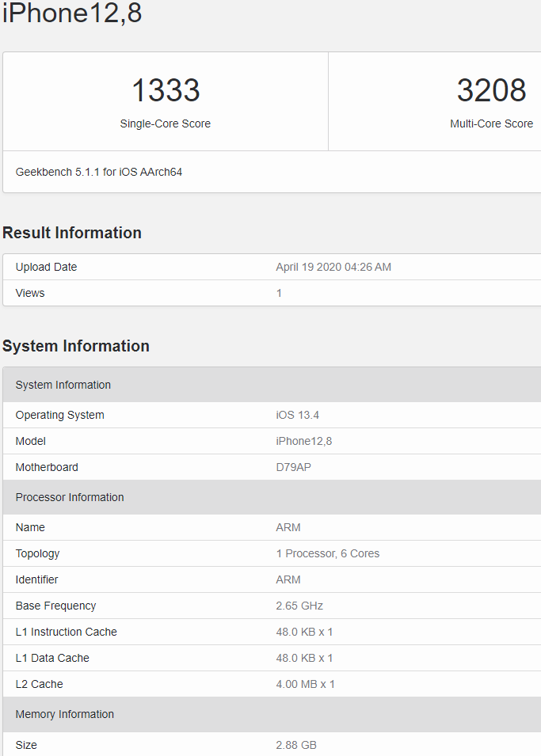541x756 pixels.
Task: Select iPhone12,8 value in Model row
Action: pyautogui.click(x=304, y=441)
